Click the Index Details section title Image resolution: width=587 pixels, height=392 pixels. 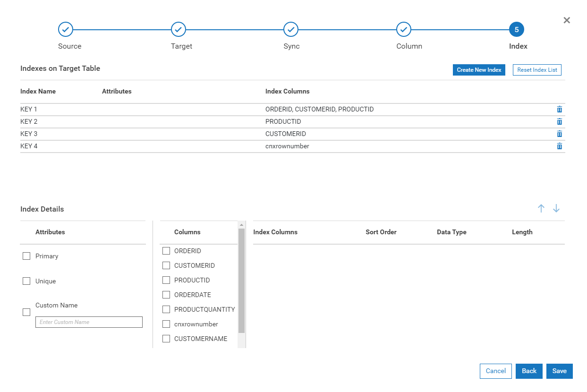coord(42,209)
